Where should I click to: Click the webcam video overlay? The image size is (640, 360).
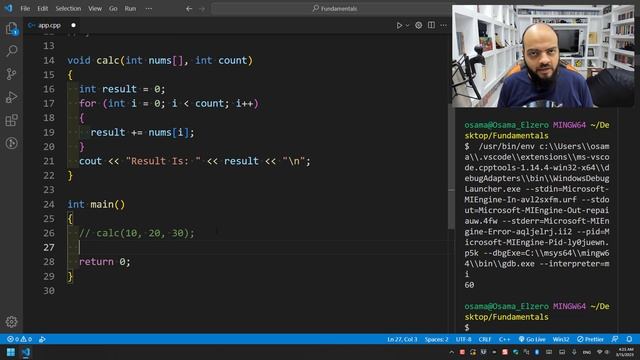point(543,56)
